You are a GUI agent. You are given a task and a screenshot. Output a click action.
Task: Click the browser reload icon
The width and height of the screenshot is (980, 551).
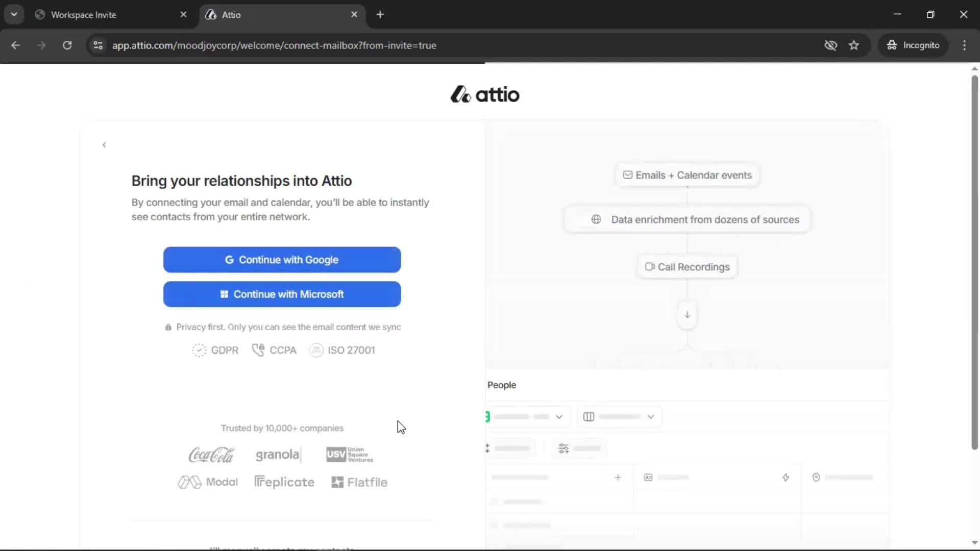[x=67, y=45]
